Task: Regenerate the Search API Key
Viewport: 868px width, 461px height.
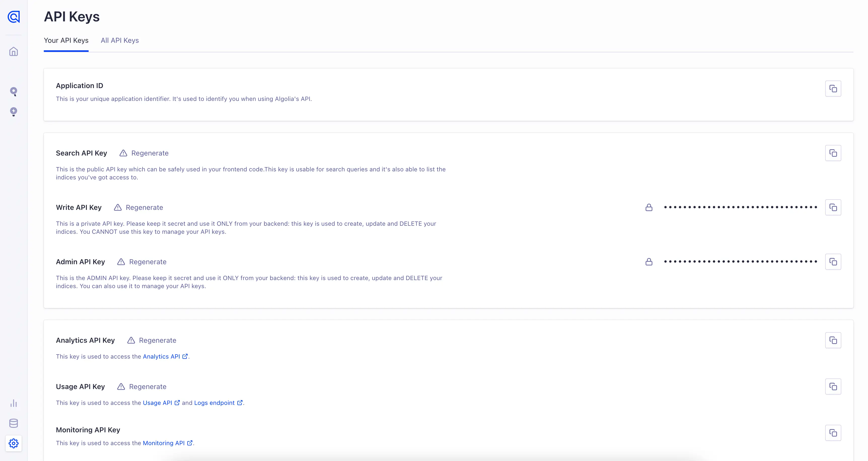Action: click(150, 153)
